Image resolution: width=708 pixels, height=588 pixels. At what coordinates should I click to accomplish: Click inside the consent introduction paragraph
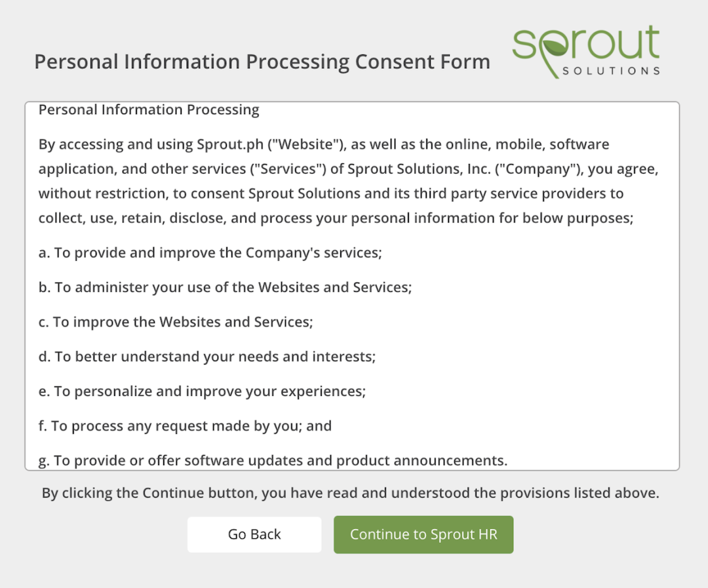pos(348,181)
